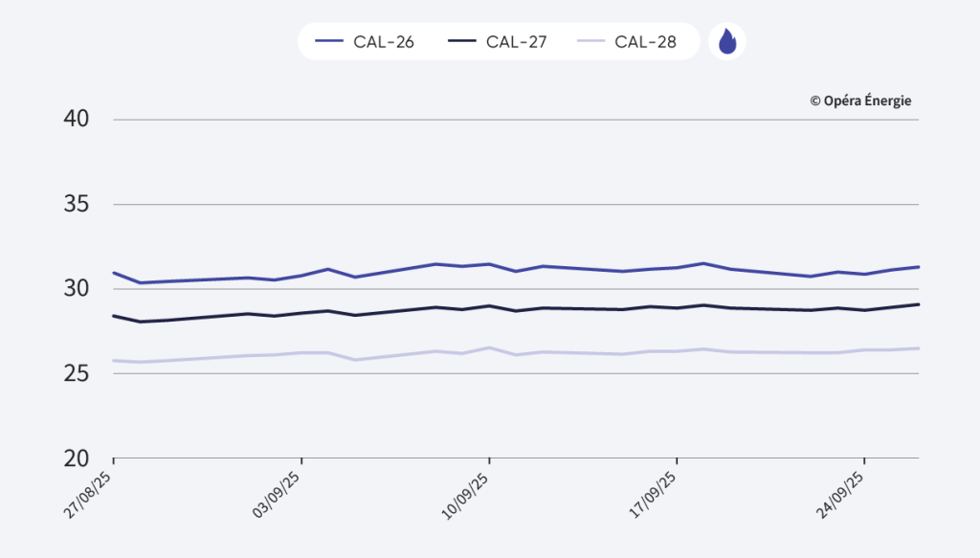The height and width of the screenshot is (558, 980).
Task: Click the blue flame gas icon
Action: (x=727, y=42)
